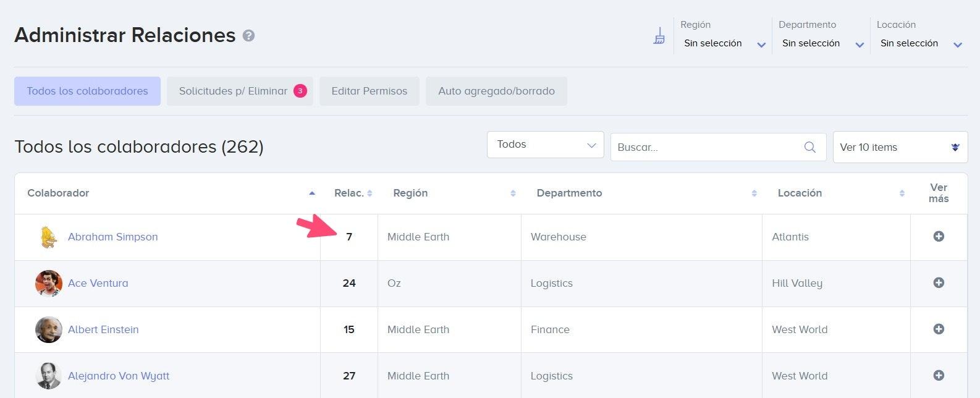Click plus icon in Albert Einstein row
This screenshot has width=980, height=398.
tap(939, 329)
